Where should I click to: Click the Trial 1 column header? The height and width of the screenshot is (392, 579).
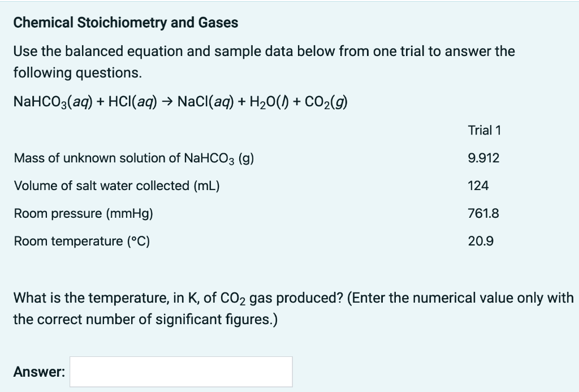(484, 130)
